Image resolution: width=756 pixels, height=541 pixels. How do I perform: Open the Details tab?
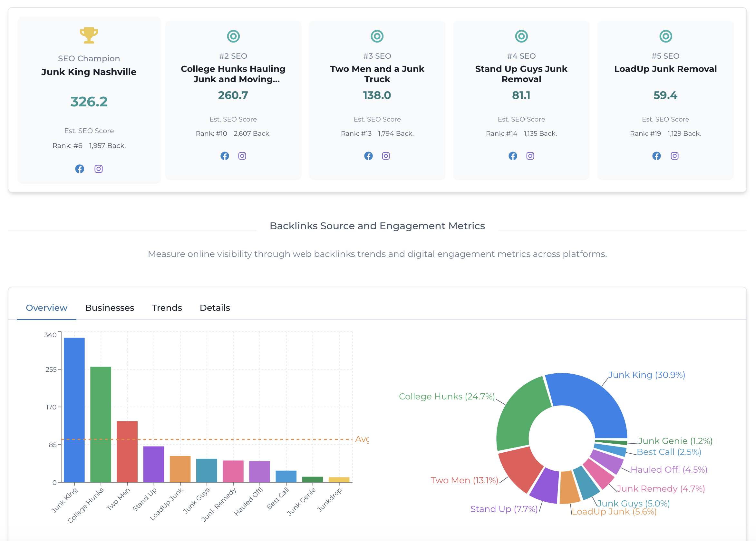(x=215, y=308)
